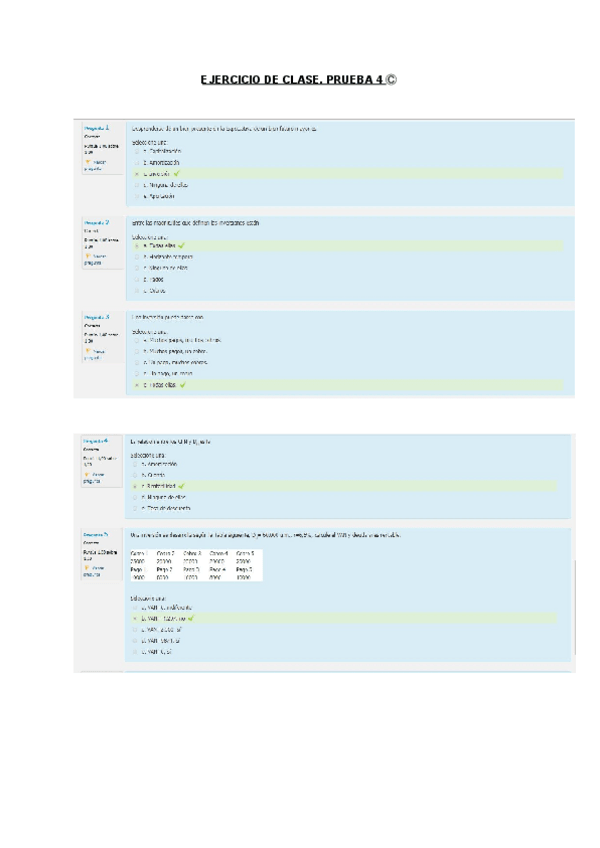Flag question 4 with the flag icon
This screenshot has height=848, width=600.
tap(87, 475)
